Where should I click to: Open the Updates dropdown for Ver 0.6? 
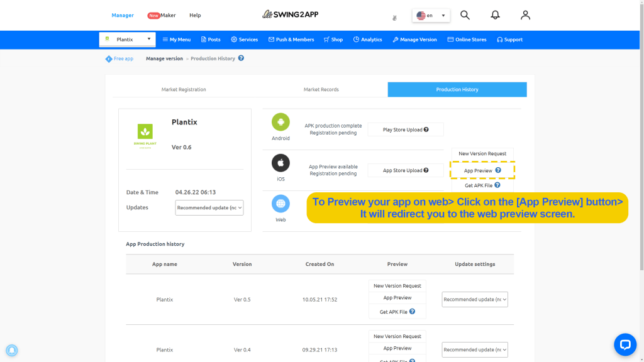click(x=209, y=207)
